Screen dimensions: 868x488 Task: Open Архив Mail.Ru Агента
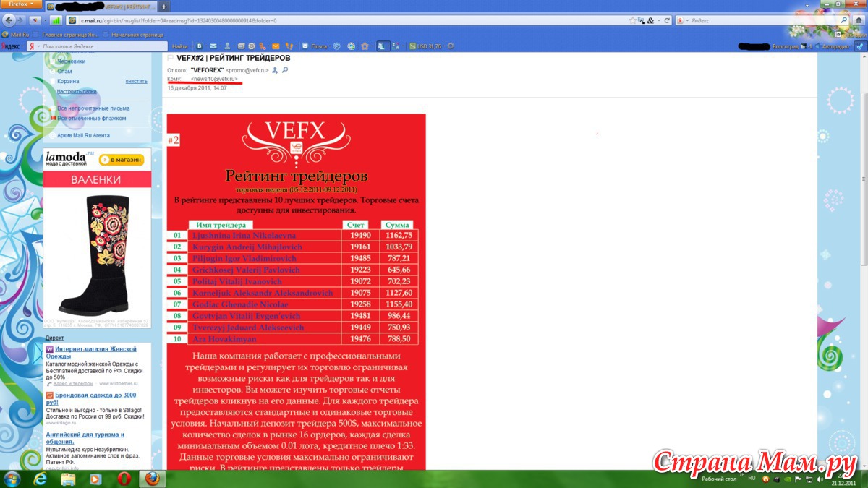coord(83,135)
